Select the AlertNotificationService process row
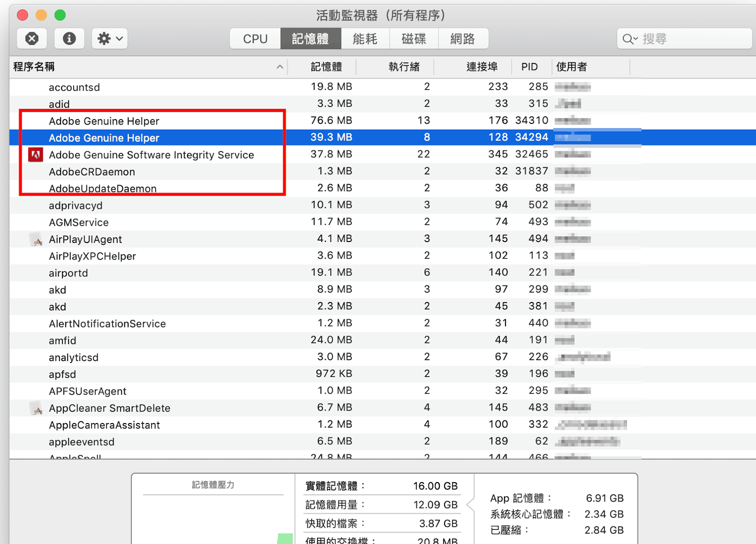 pyautogui.click(x=383, y=324)
